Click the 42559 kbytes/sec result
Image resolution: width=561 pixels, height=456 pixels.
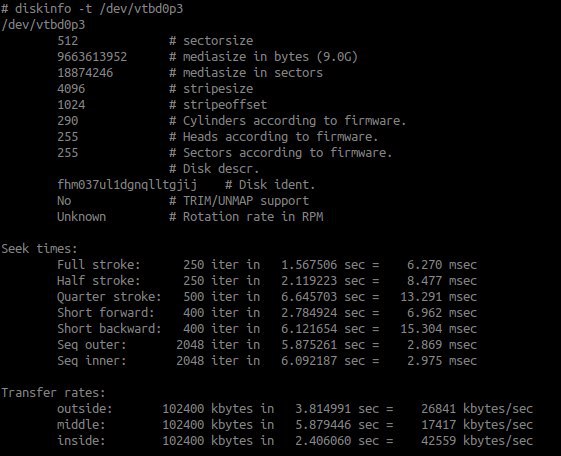tap(477, 441)
